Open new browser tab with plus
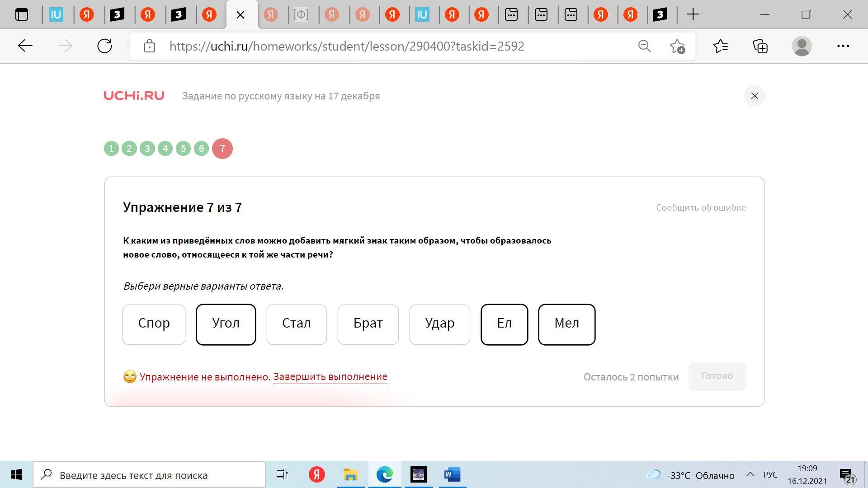This screenshot has width=868, height=488. [693, 14]
